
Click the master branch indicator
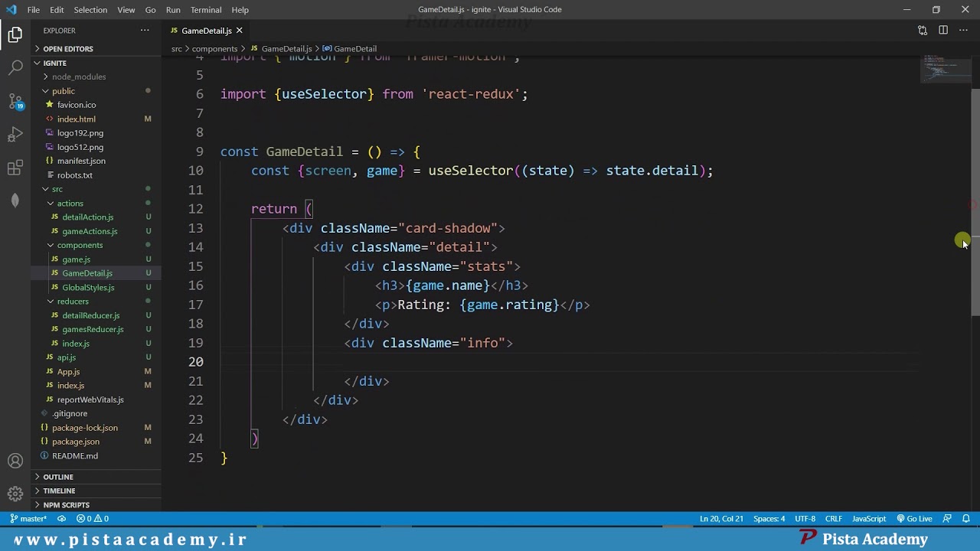coord(28,519)
